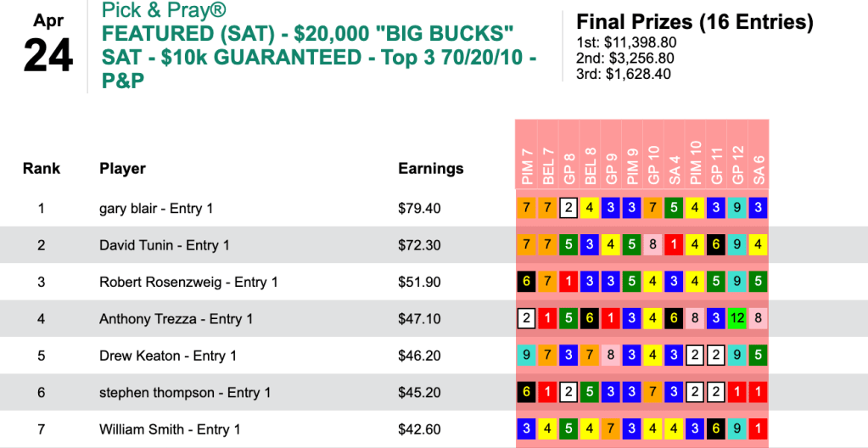Image resolution: width=868 pixels, height=448 pixels.
Task: Click David Tunin's red 1 pick for SA 4
Action: click(675, 244)
